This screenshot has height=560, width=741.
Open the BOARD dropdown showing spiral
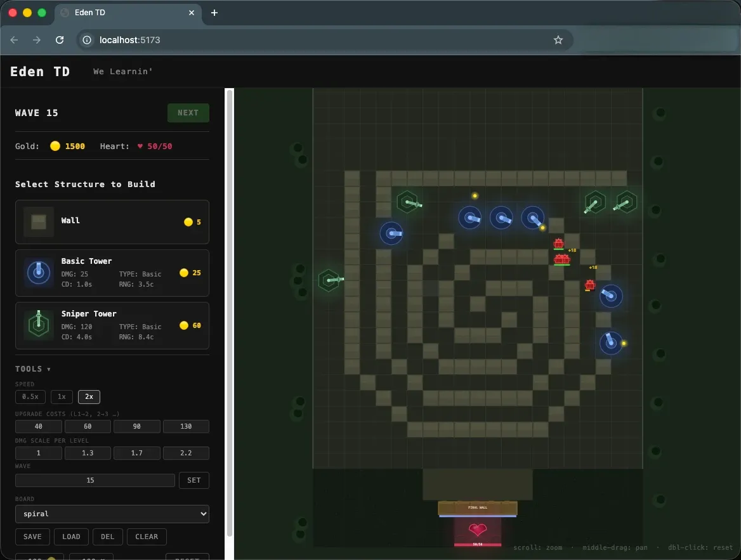point(112,514)
